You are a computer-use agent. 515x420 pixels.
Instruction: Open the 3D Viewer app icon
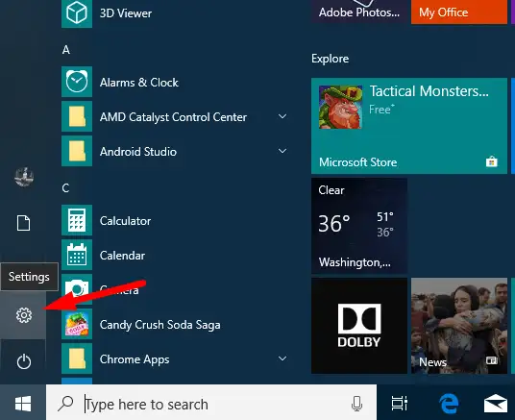pyautogui.click(x=77, y=13)
